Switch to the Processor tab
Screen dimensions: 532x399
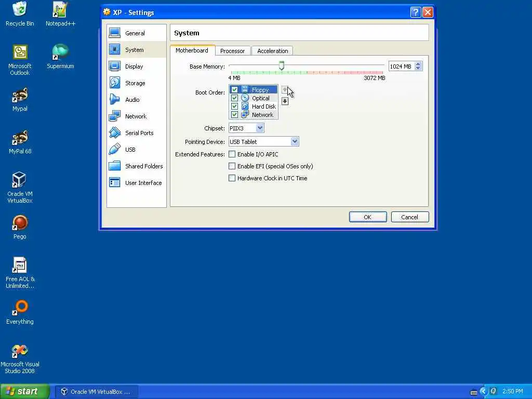232,51
